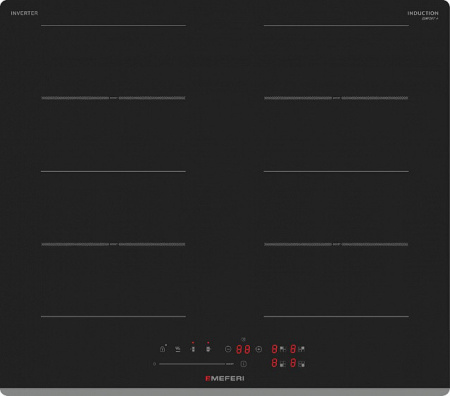Tap the main power on/off button

(244, 364)
